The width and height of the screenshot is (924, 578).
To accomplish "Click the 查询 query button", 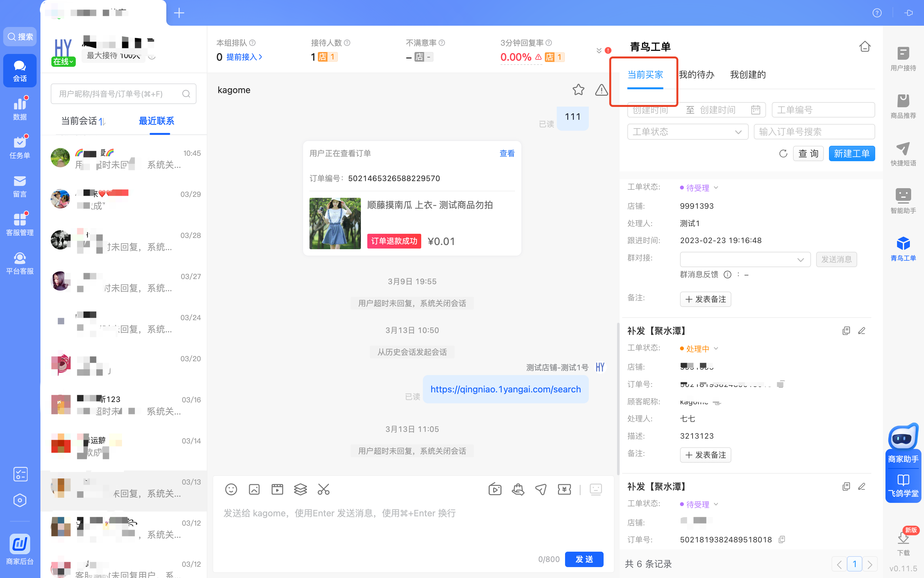I will click(x=808, y=154).
